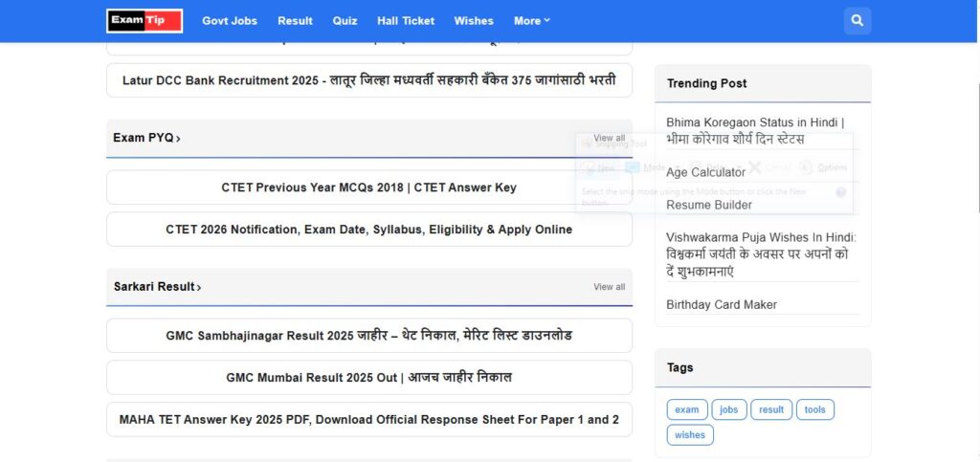
Task: Click View all in Sarkari Result
Action: 609,287
